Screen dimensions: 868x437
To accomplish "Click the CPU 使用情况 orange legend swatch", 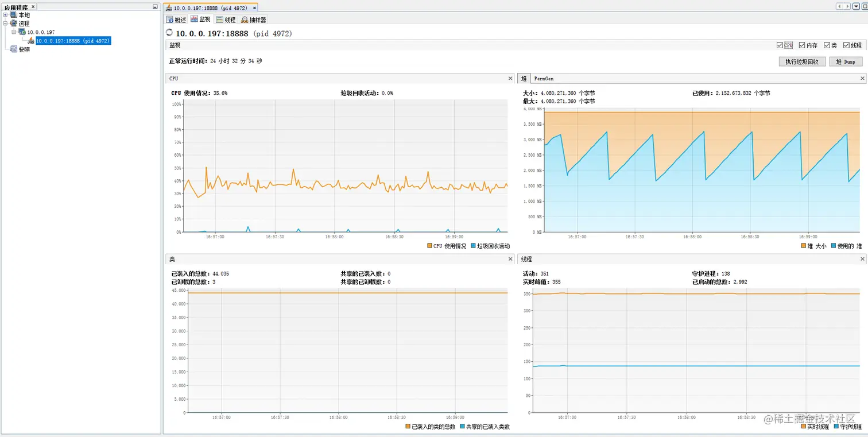I will click(430, 246).
